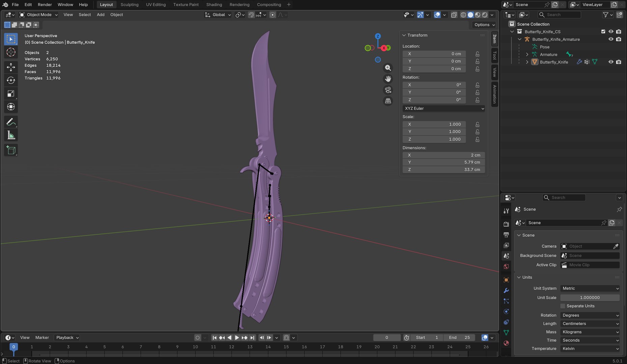Screen dimensions: 627x364
Task: Select the Cursor tool in toolbar
Action: 11,52
